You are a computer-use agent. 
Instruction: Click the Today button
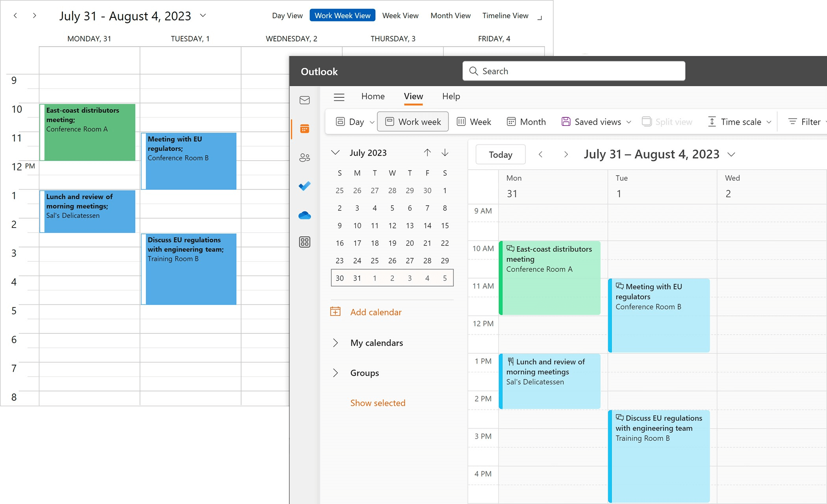(500, 154)
